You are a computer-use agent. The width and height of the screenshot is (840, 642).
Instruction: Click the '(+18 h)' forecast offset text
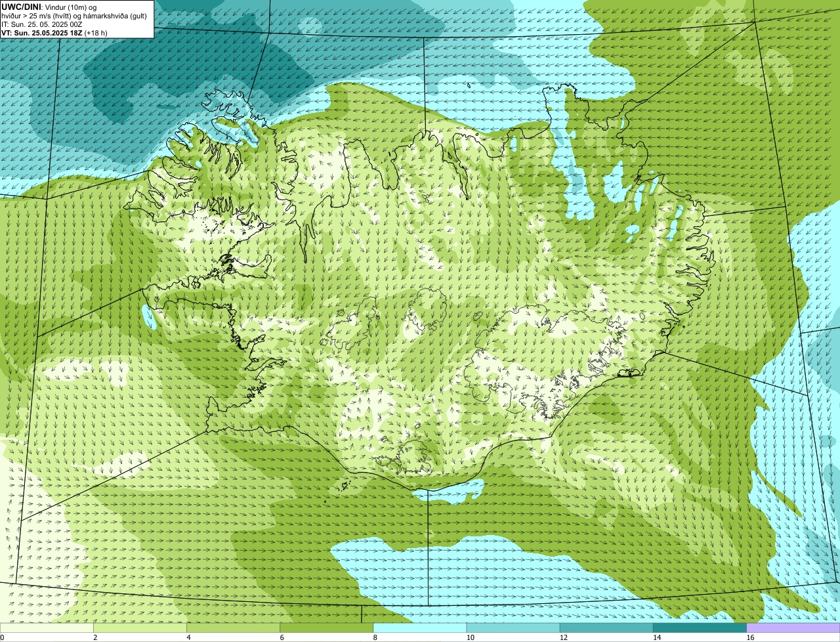coord(96,33)
